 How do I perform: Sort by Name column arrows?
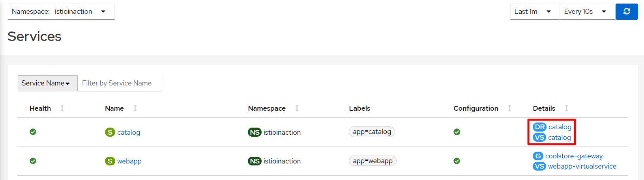135,108
